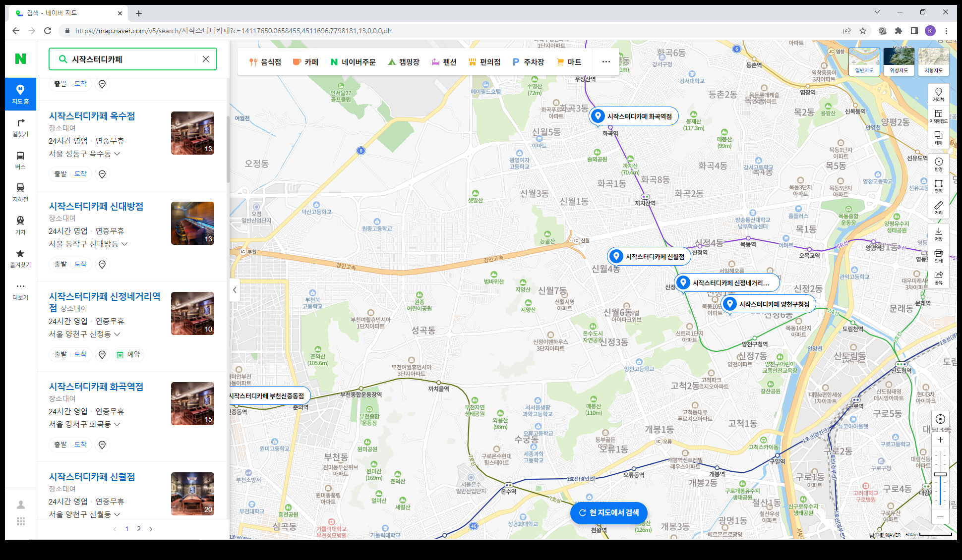Click 신대방점 photo thumbnail
Image resolution: width=962 pixels, height=560 pixels.
(x=193, y=223)
